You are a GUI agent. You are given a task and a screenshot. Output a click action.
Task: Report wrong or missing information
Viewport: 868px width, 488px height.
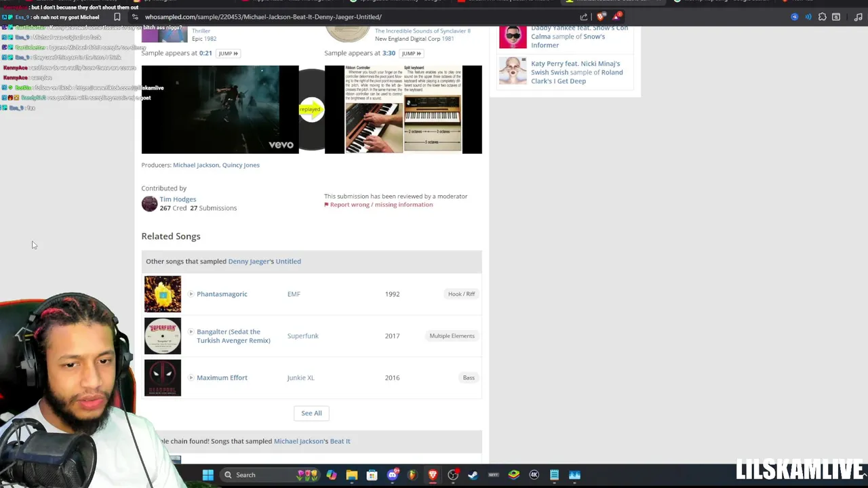pos(381,205)
